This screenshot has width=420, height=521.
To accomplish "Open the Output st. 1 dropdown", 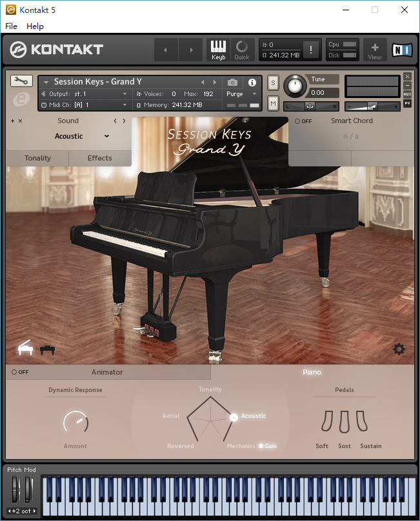I will tap(84, 94).
